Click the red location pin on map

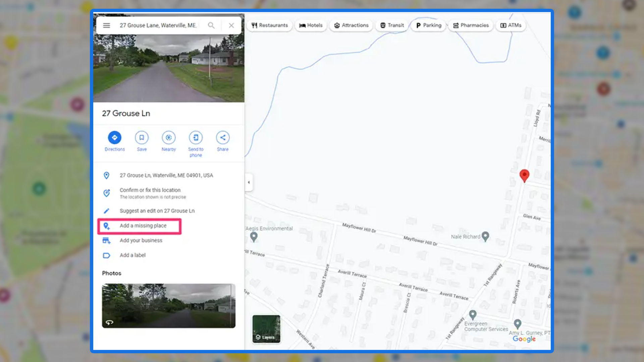click(x=524, y=176)
